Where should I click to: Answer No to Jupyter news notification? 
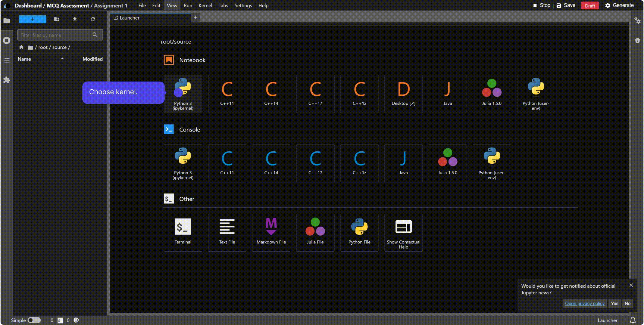pyautogui.click(x=627, y=303)
